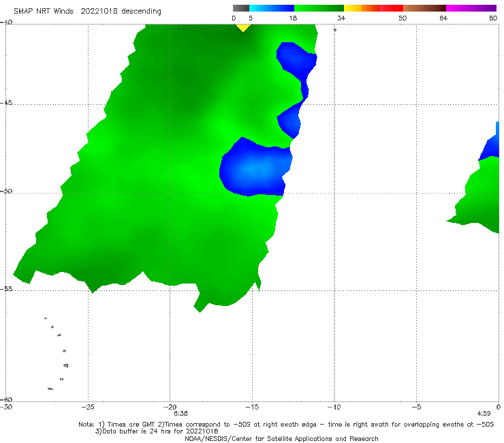The width and height of the screenshot is (504, 443).
Task: Click the longitude axis label "-20"
Action: point(170,407)
